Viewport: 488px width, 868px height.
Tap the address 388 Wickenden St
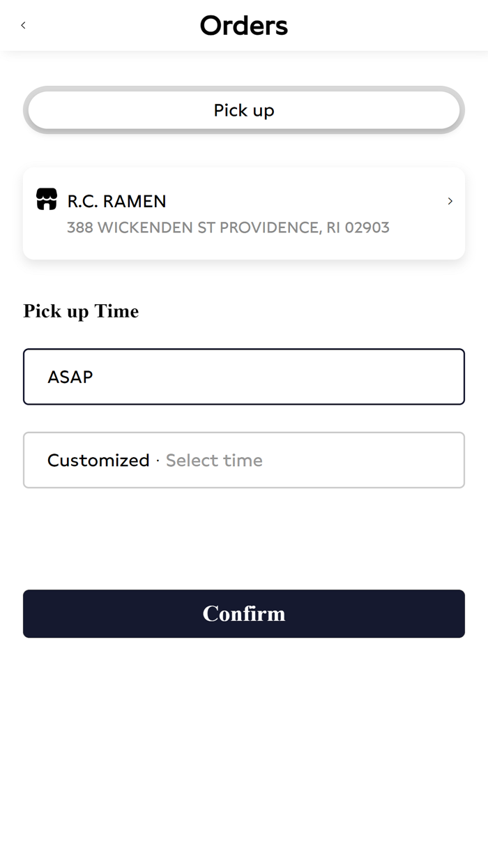[x=228, y=227]
